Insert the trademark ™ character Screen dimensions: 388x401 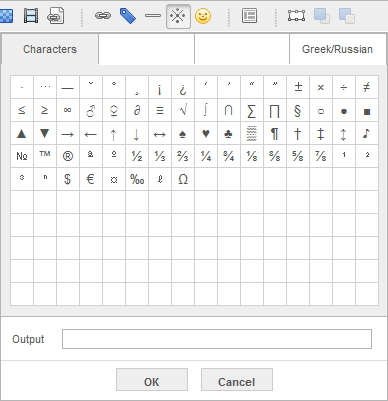coord(45,156)
